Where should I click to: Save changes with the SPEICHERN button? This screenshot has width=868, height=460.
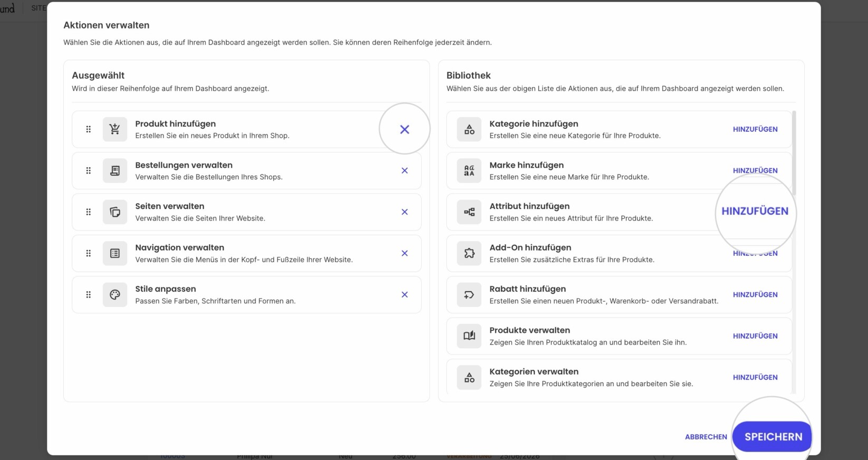point(773,437)
